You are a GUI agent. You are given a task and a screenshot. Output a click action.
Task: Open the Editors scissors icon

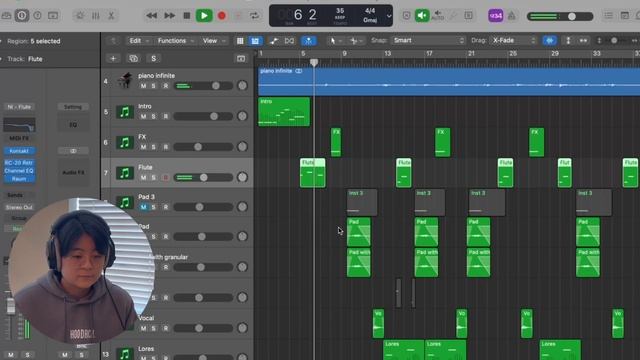pos(111,16)
